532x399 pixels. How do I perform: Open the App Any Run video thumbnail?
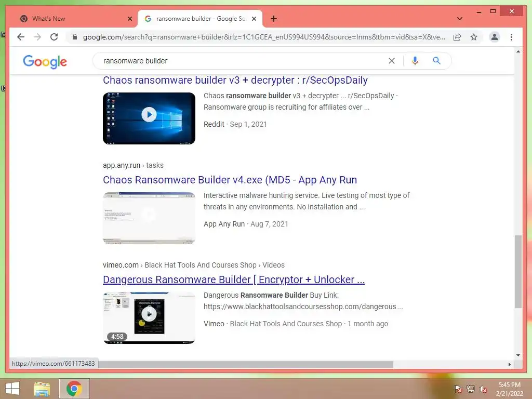pyautogui.click(x=149, y=218)
